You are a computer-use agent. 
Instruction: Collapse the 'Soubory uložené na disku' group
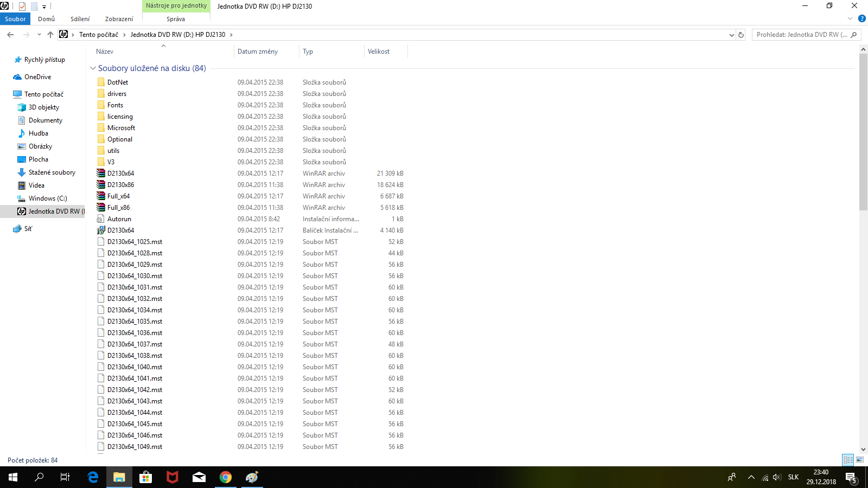[x=93, y=68]
